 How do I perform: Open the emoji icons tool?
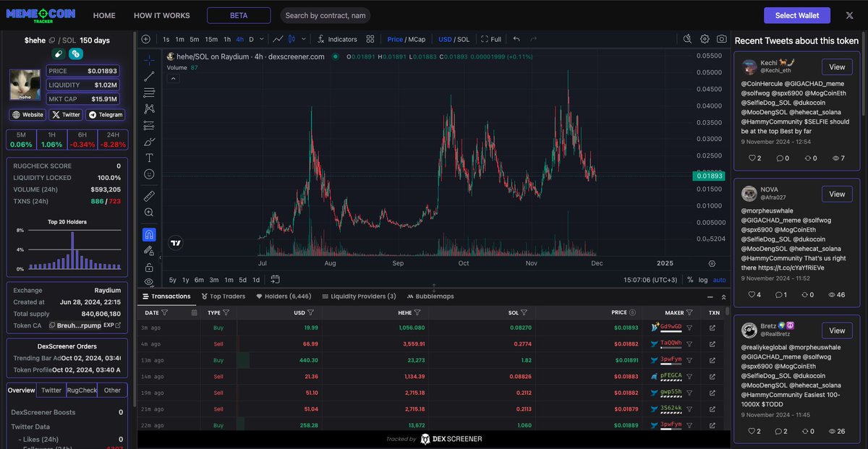pyautogui.click(x=149, y=174)
